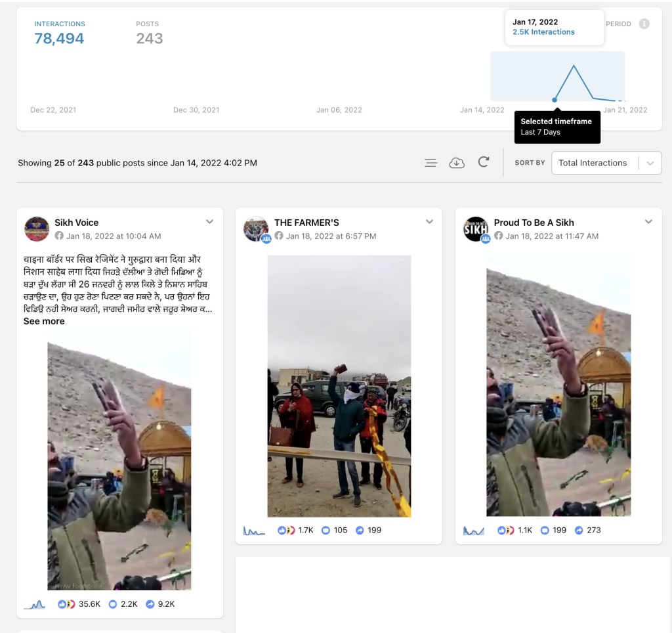Expand THE FARMER'S post options chevron
This screenshot has width=672, height=633.
[429, 222]
